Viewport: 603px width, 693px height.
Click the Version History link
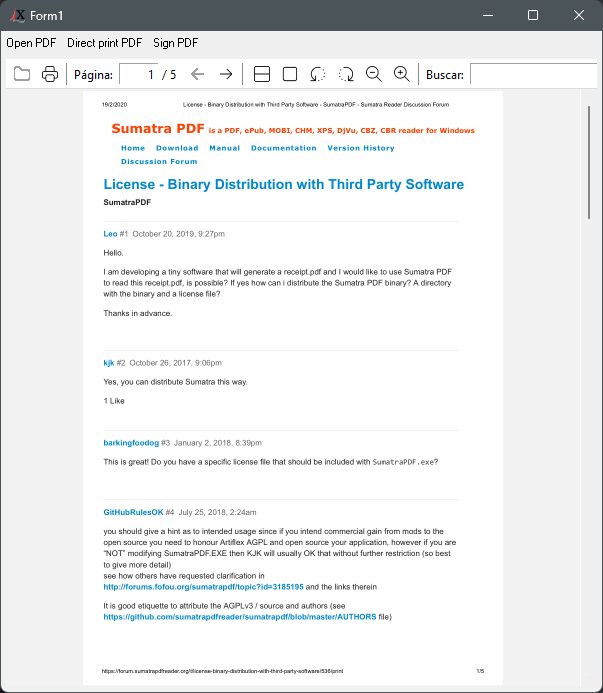pos(361,148)
